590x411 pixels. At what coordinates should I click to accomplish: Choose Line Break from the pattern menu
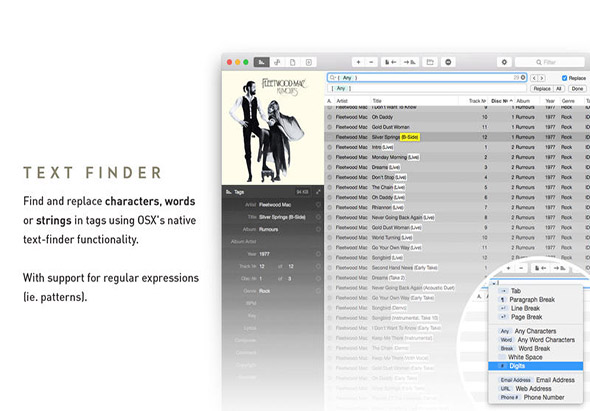point(535,308)
